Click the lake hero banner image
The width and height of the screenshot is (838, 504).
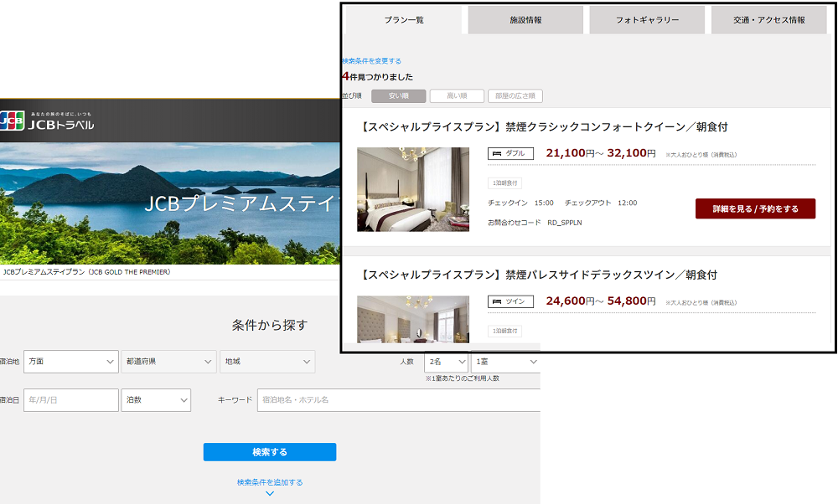[170, 203]
